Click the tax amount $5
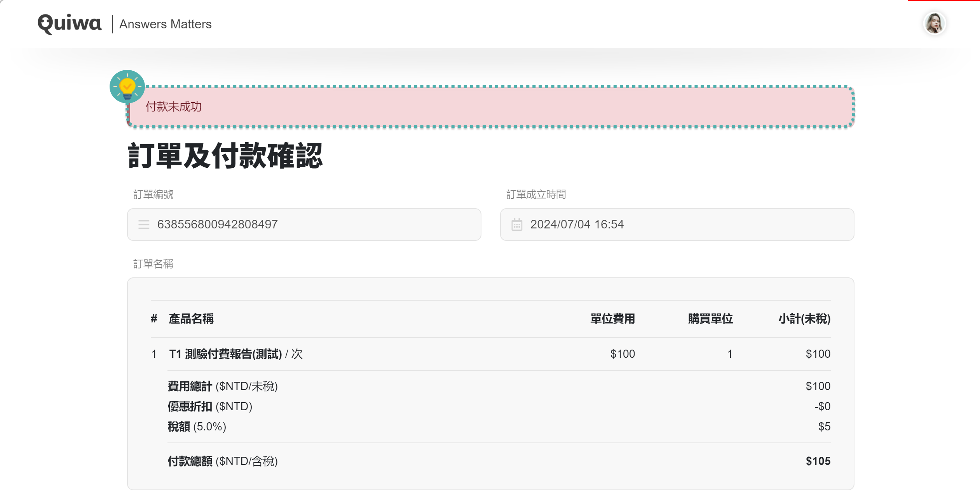This screenshot has height=498, width=980. click(824, 427)
